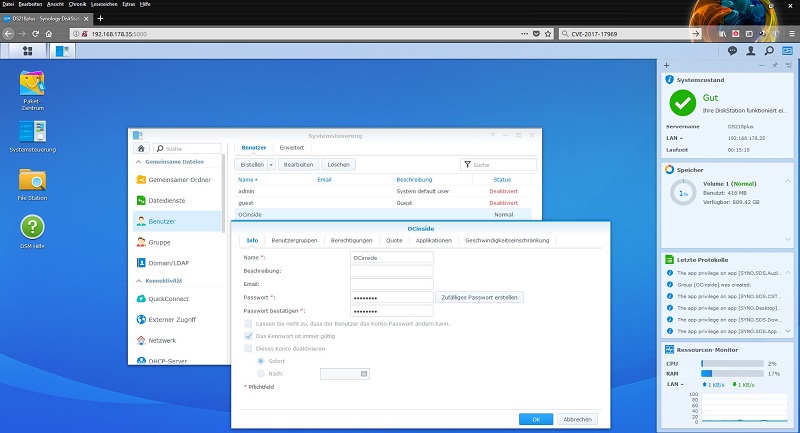Click browser home button
Image resolution: width=800 pixels, height=433 pixels.
pyautogui.click(x=48, y=34)
